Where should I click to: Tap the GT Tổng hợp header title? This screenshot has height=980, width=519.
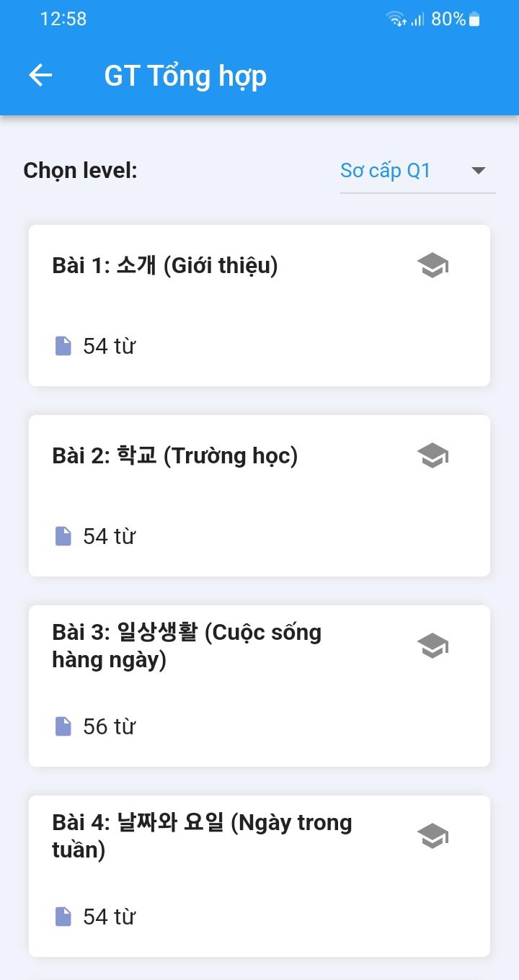click(x=186, y=76)
